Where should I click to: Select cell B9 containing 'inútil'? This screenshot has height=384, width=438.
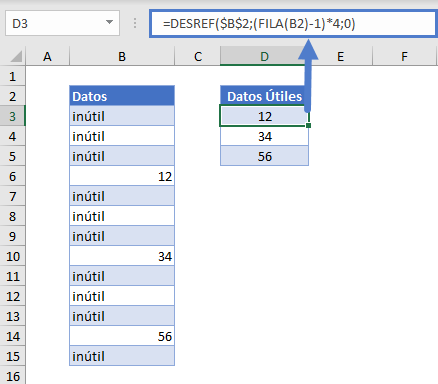(x=122, y=236)
